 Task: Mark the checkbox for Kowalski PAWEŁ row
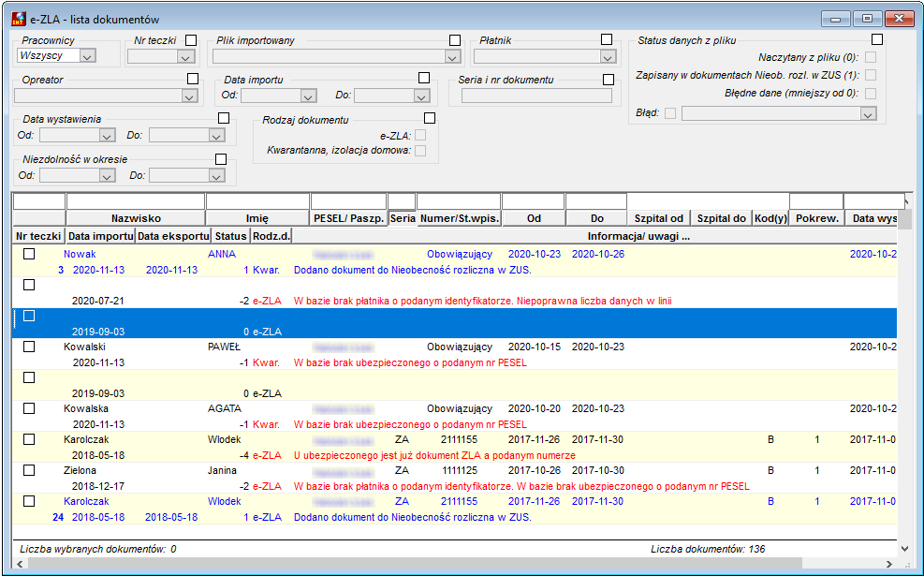pyautogui.click(x=29, y=347)
